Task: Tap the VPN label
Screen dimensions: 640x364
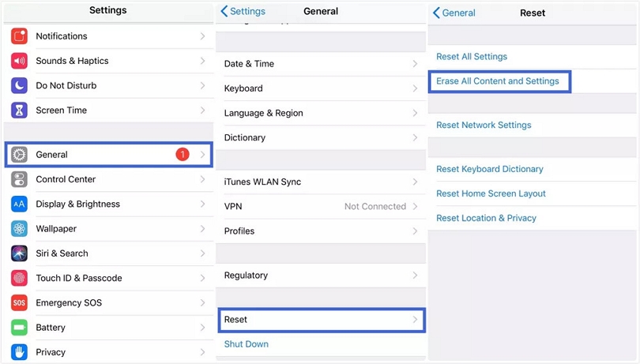Action: pos(233,207)
